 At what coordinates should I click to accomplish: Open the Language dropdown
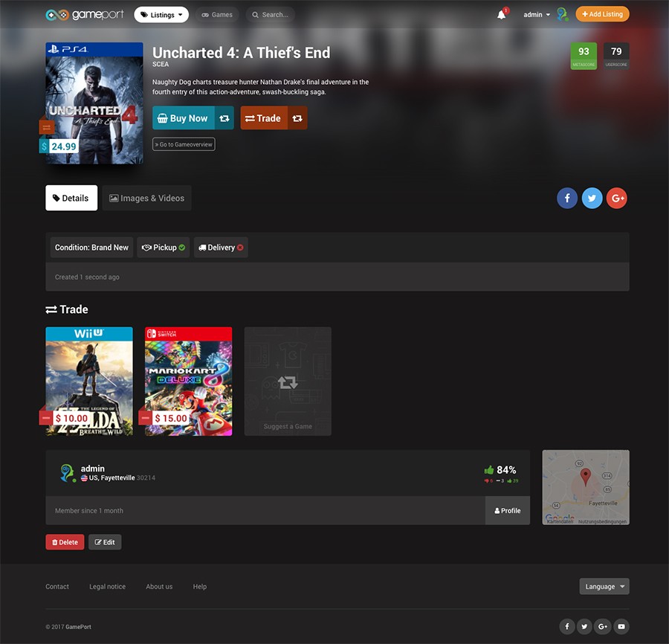coord(604,587)
